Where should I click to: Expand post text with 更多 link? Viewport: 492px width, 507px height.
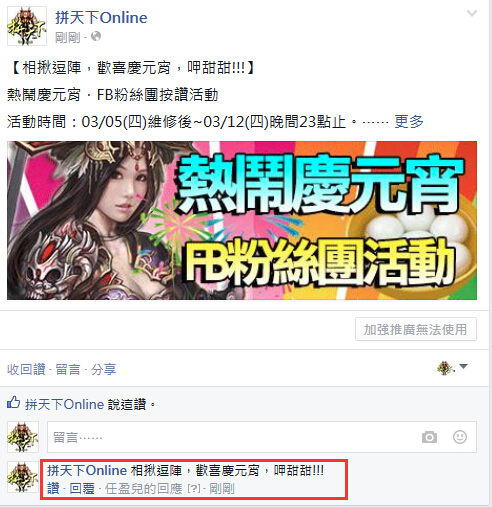(x=409, y=121)
